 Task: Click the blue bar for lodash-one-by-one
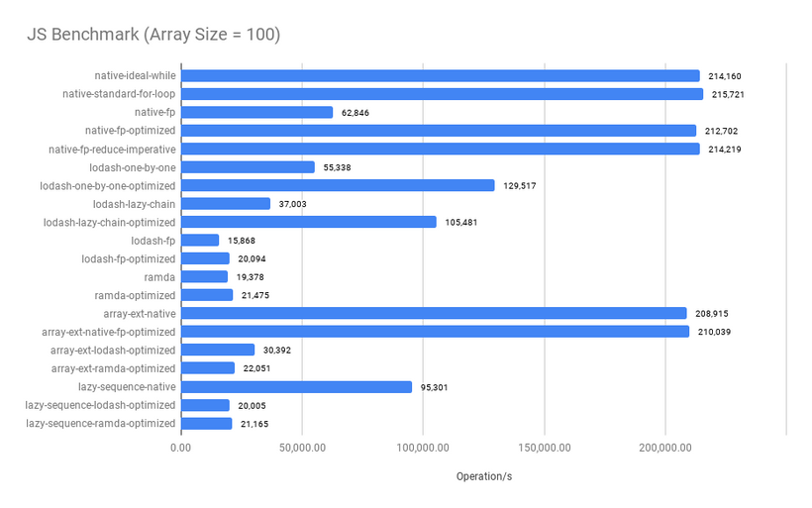click(248, 167)
